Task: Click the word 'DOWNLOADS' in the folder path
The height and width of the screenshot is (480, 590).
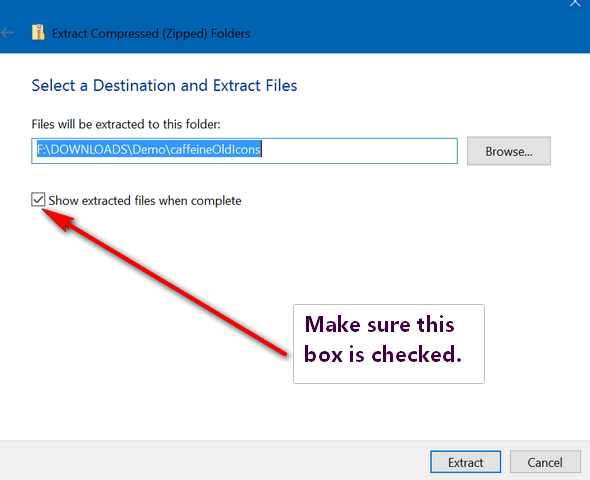Action: 89,149
